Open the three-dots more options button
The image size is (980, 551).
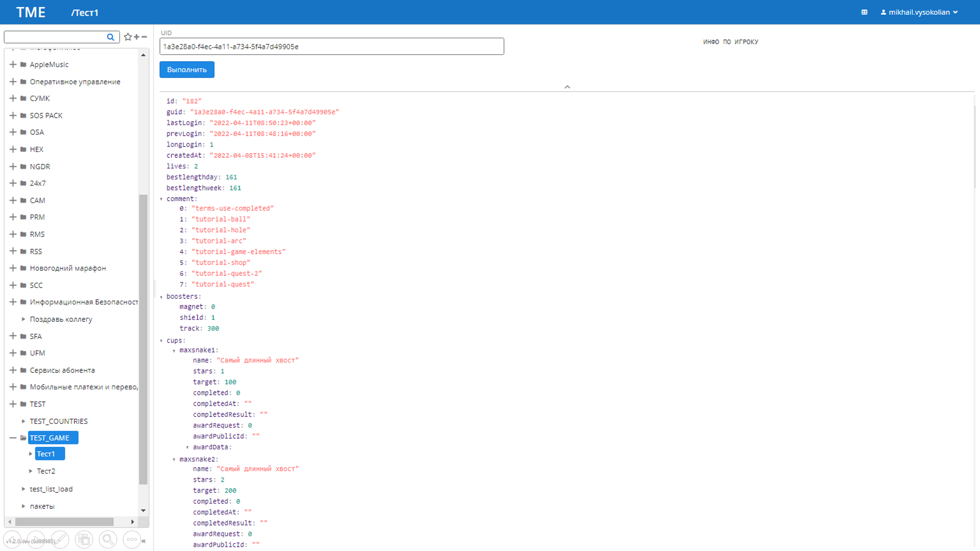tap(132, 539)
